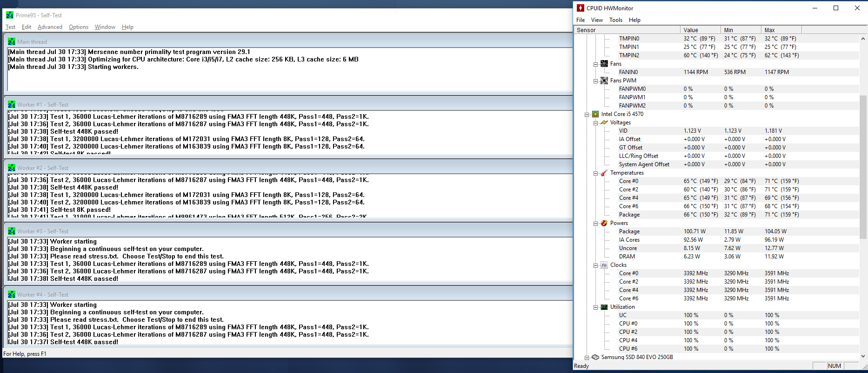868x373 pixels.
Task: Open the Options menu in Prime95
Action: [x=79, y=27]
